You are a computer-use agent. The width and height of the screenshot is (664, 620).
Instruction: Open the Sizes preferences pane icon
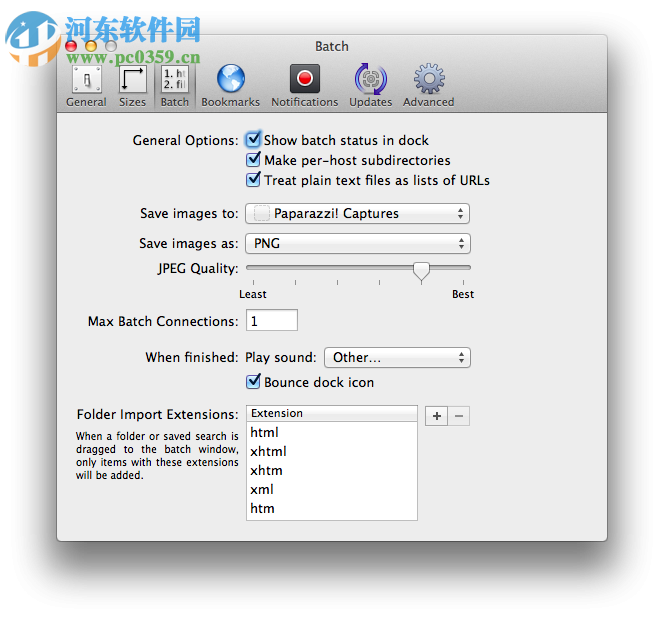coord(133,79)
